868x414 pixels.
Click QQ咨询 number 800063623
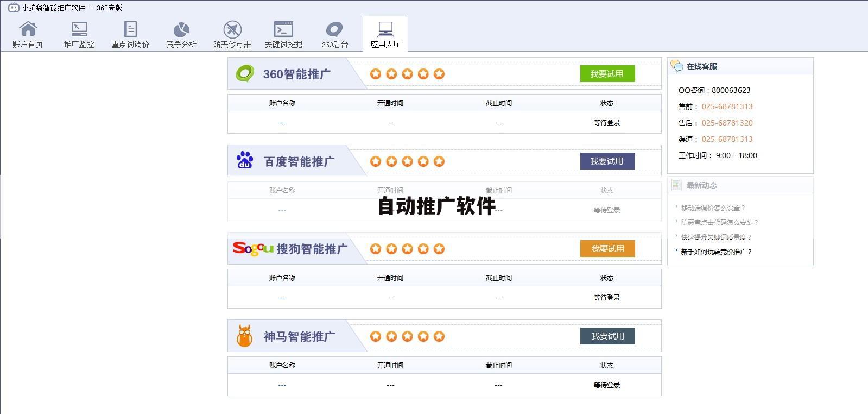tap(731, 90)
